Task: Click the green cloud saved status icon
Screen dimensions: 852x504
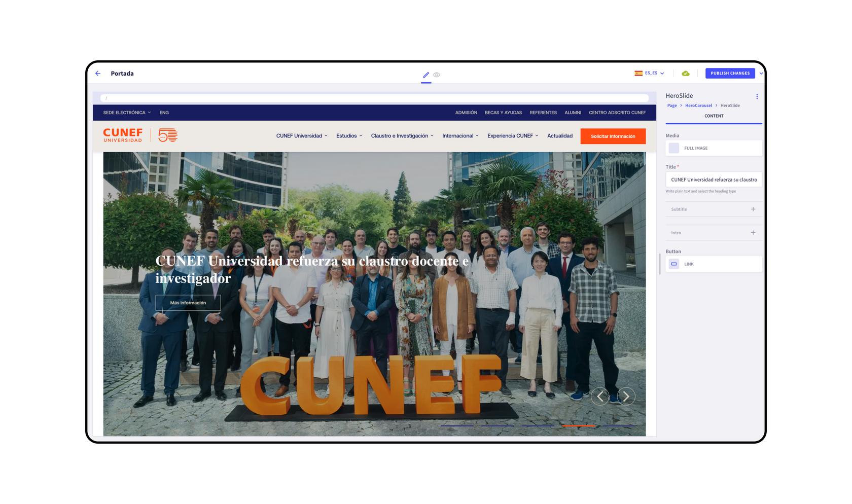Action: pyautogui.click(x=686, y=74)
